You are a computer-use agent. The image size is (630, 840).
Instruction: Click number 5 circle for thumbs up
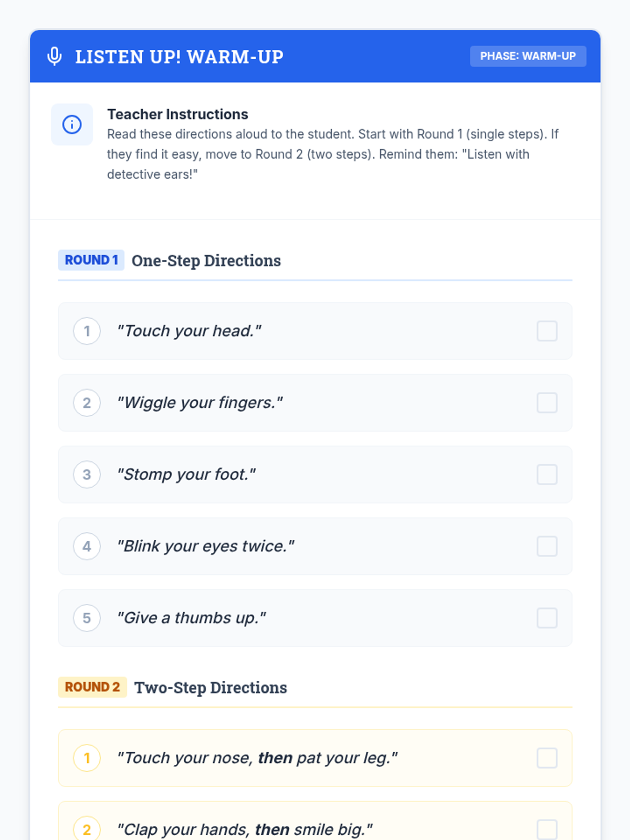click(87, 618)
